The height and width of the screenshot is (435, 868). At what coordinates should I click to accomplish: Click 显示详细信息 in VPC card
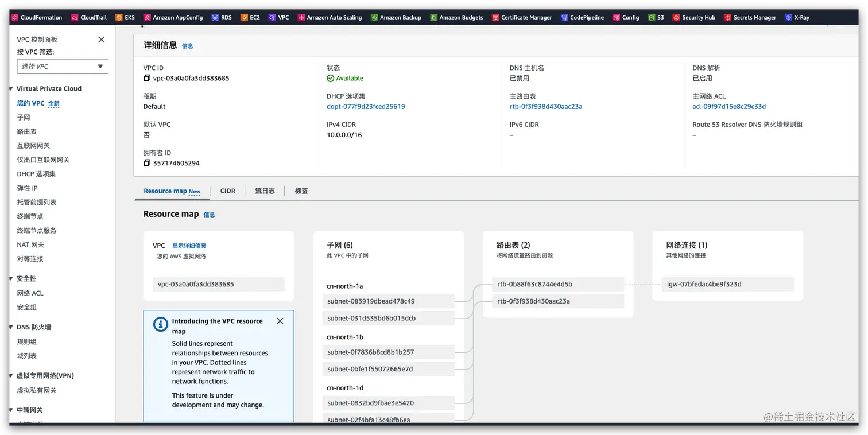pyautogui.click(x=189, y=246)
